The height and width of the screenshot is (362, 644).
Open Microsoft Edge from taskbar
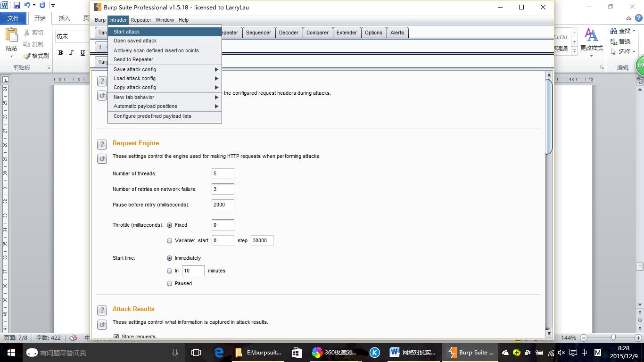point(219,352)
